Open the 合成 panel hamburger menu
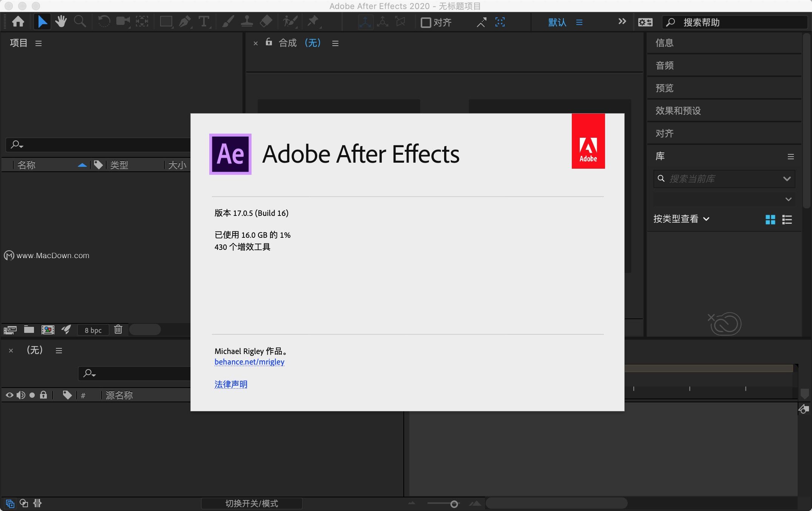This screenshot has width=812, height=511. point(335,43)
